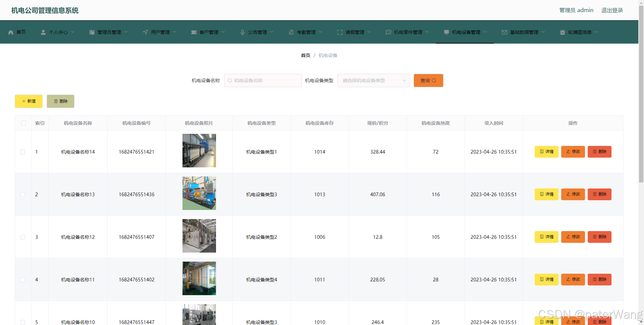
Task: Click the trash icon for 机电设备名称11 row
Action: coord(595,279)
